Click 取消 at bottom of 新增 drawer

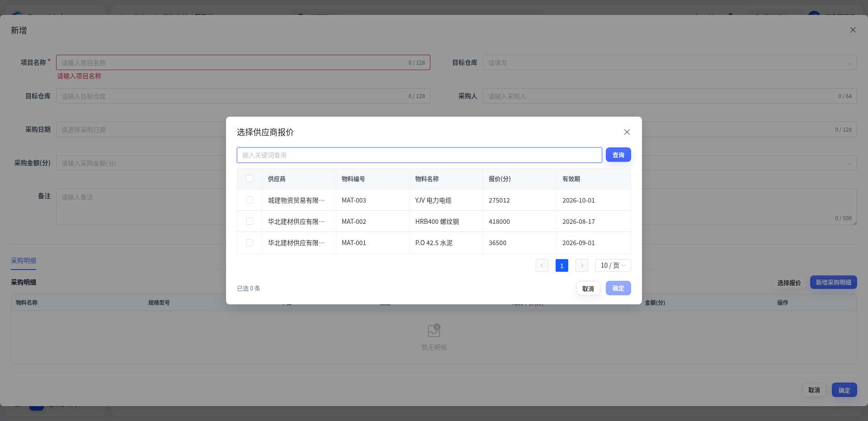tap(814, 390)
